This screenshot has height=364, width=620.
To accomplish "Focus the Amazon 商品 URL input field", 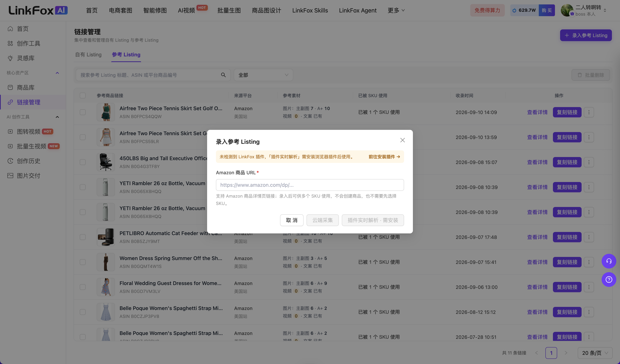I will 310,185.
